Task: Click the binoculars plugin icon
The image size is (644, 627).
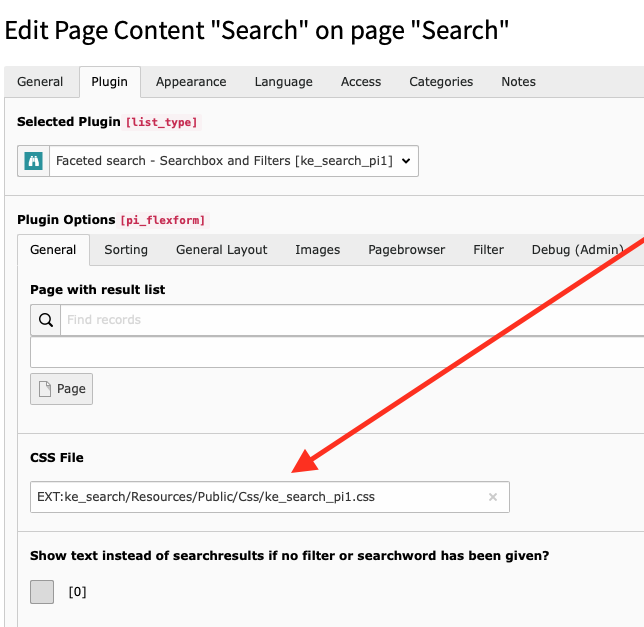Action: click(33, 160)
